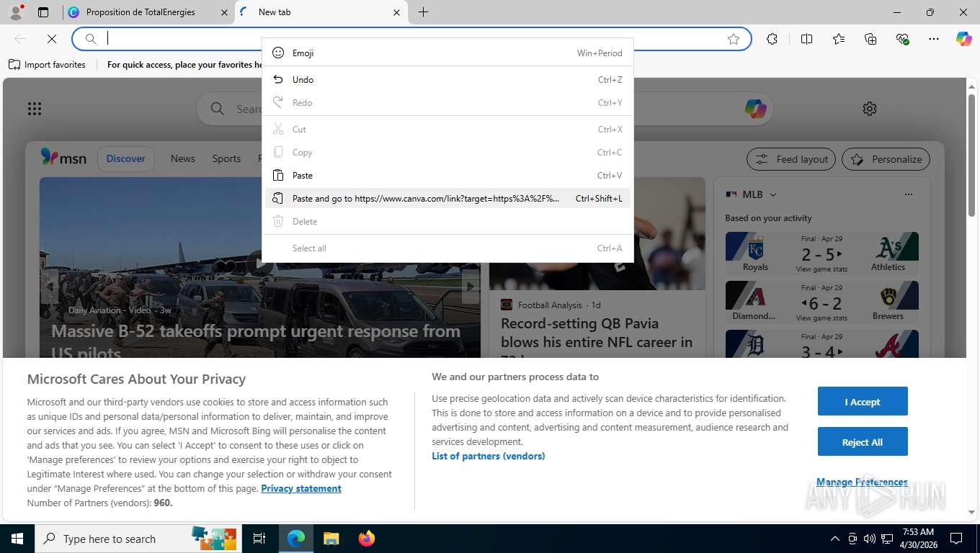Open Massive B-52 takeoffs article headline
Image resolution: width=980 pixels, height=553 pixels.
point(256,342)
